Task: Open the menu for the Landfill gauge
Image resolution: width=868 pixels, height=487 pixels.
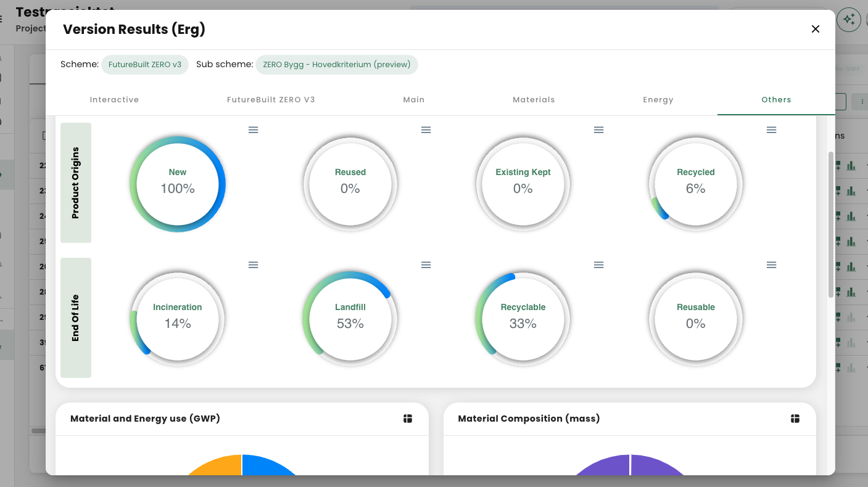Action: (x=426, y=264)
